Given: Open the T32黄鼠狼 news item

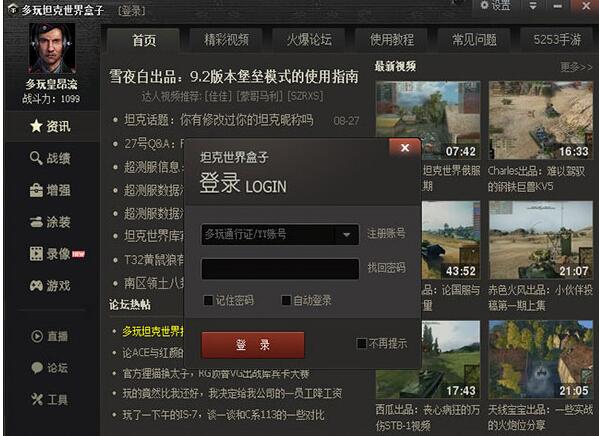Looking at the screenshot, I should point(154,260).
